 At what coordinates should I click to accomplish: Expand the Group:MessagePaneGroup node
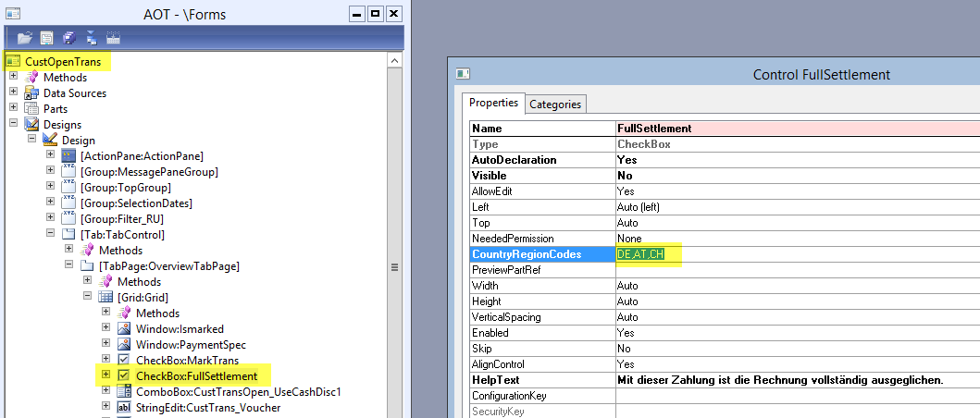click(51, 172)
